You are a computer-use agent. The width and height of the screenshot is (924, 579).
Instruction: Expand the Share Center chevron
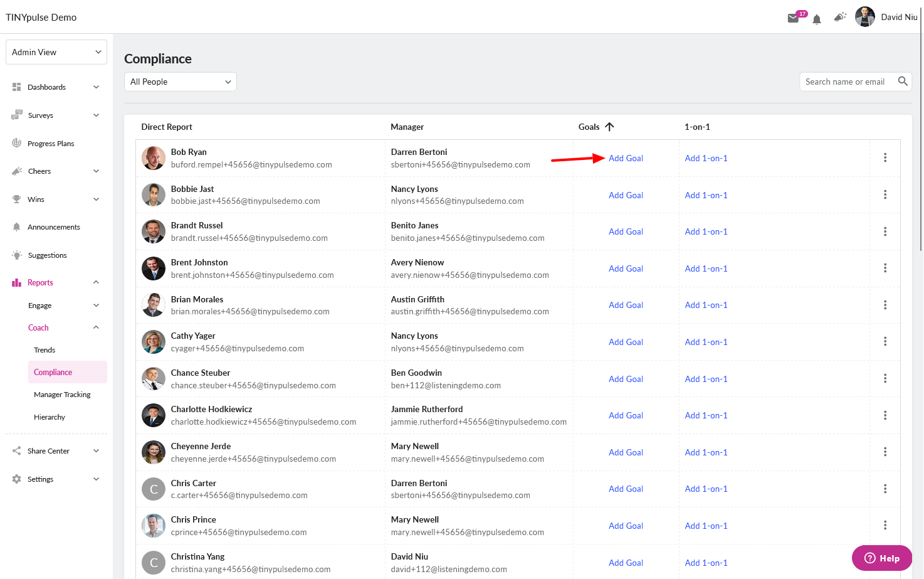pyautogui.click(x=97, y=450)
